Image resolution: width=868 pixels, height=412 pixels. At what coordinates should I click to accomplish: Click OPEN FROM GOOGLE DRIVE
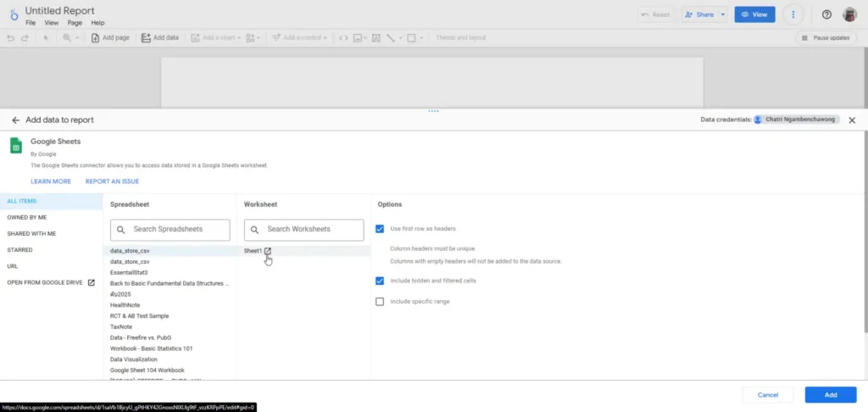(52, 282)
